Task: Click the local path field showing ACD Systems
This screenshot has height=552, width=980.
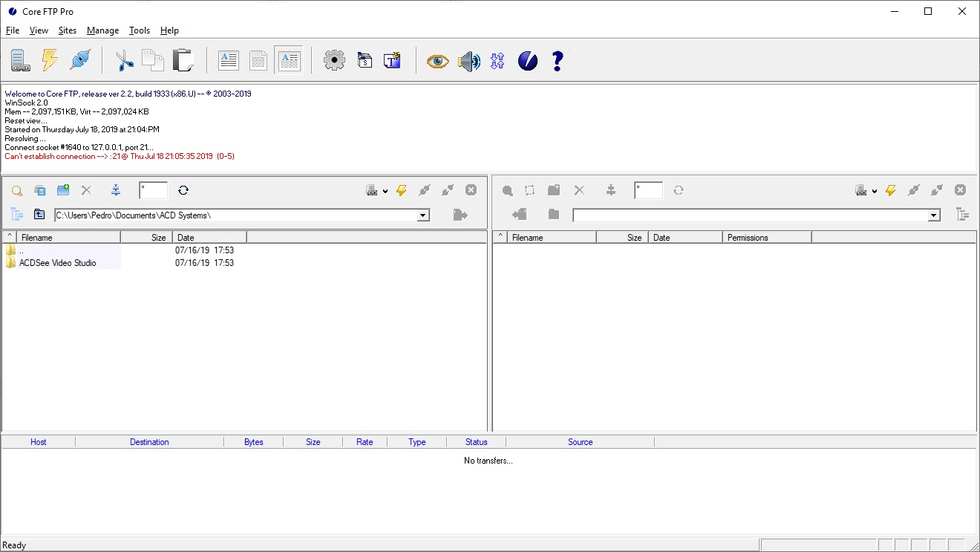Action: (236, 215)
